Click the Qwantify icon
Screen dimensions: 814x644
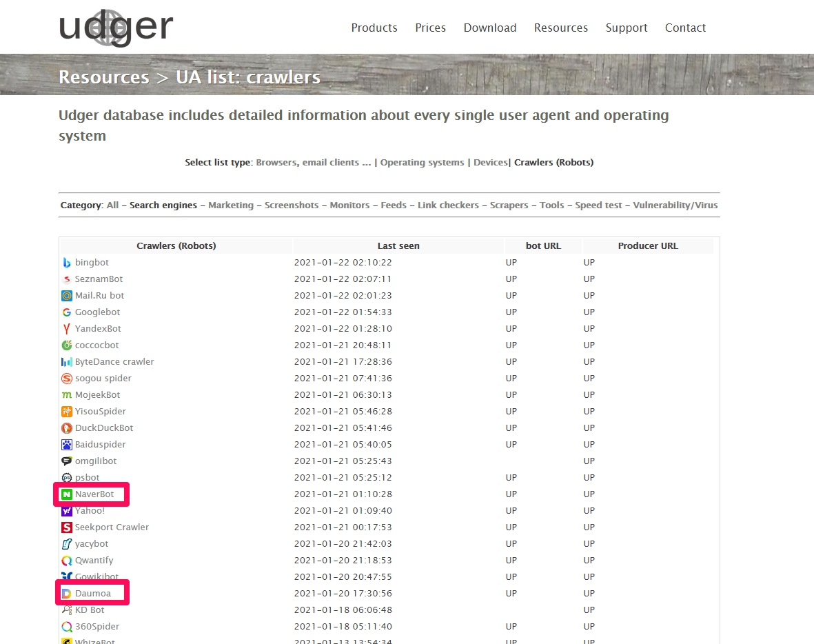click(66, 561)
